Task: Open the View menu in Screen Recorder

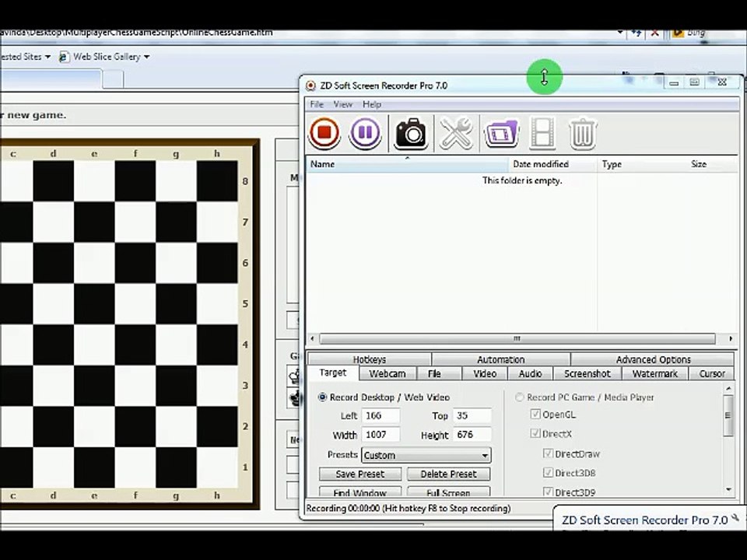Action: tap(342, 104)
